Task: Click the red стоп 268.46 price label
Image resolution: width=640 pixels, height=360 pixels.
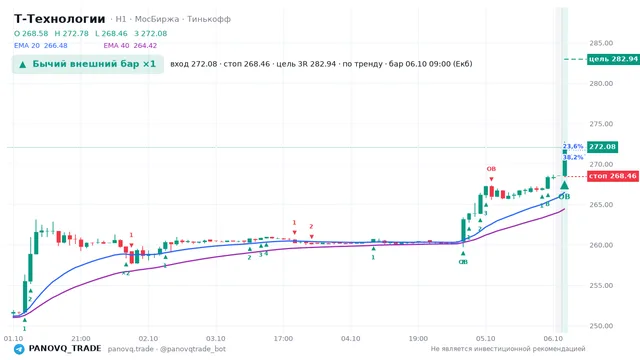Action: click(x=613, y=176)
